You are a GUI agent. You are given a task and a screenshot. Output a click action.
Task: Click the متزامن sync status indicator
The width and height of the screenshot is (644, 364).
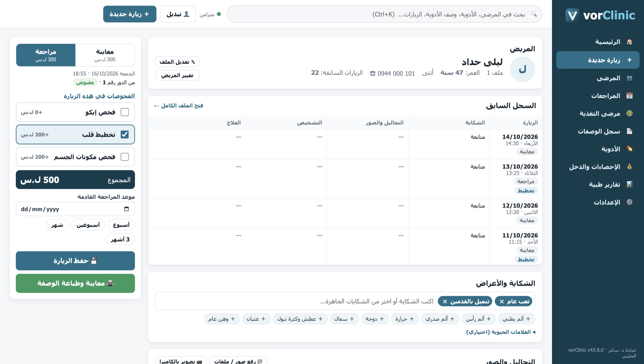click(210, 14)
